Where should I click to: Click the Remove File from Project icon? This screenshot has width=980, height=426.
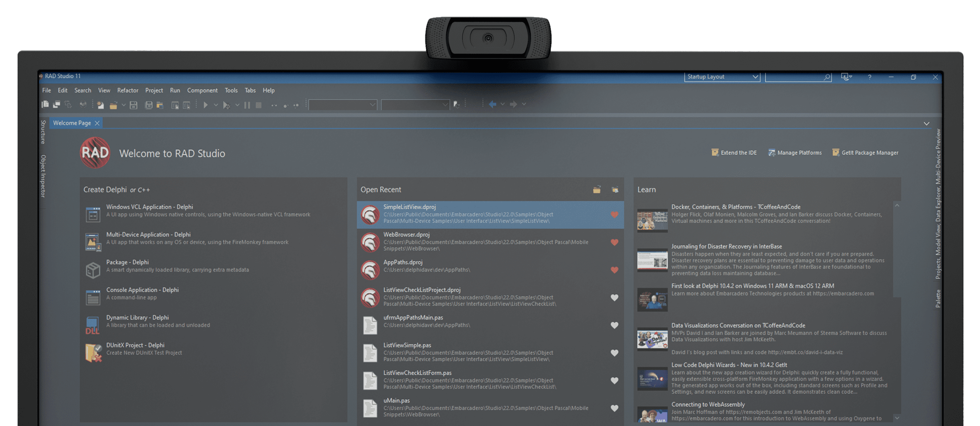click(187, 105)
